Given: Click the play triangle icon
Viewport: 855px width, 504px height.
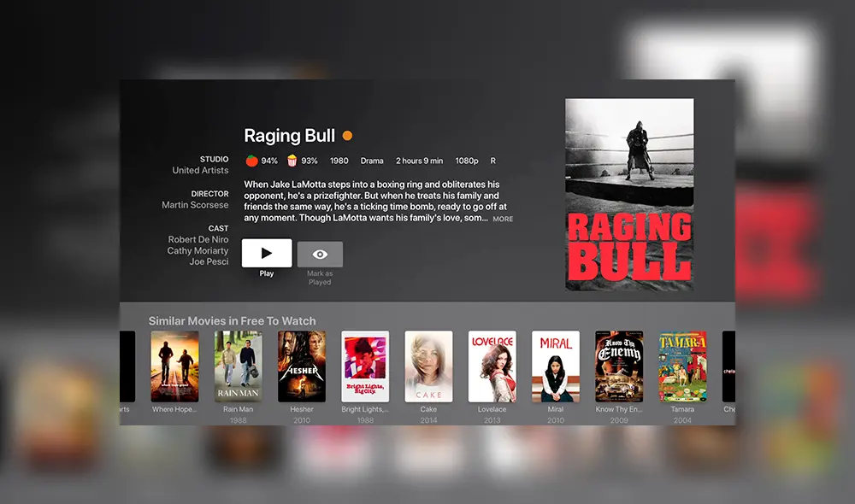Looking at the screenshot, I should (x=266, y=253).
